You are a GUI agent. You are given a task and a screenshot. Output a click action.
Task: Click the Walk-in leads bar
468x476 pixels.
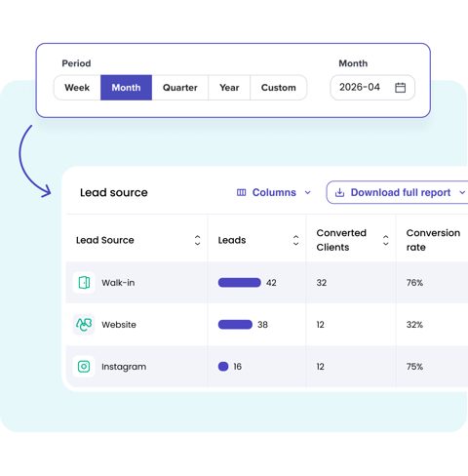(x=240, y=283)
